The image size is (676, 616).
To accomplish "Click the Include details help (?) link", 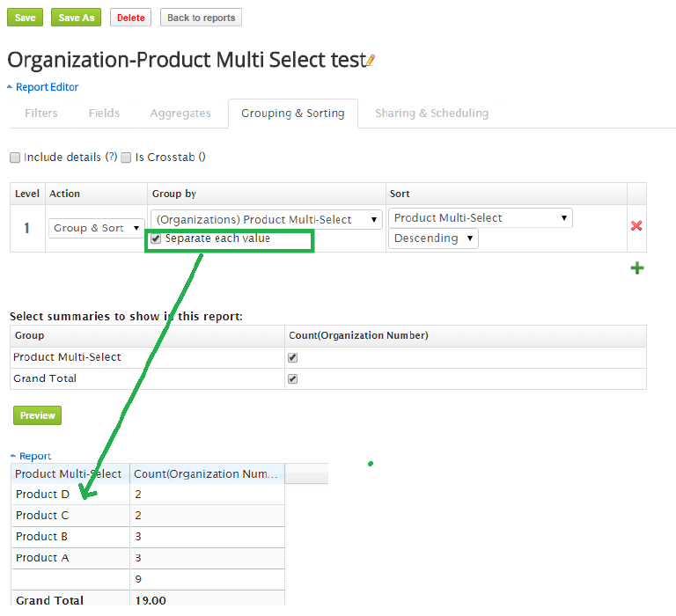I will [x=111, y=158].
